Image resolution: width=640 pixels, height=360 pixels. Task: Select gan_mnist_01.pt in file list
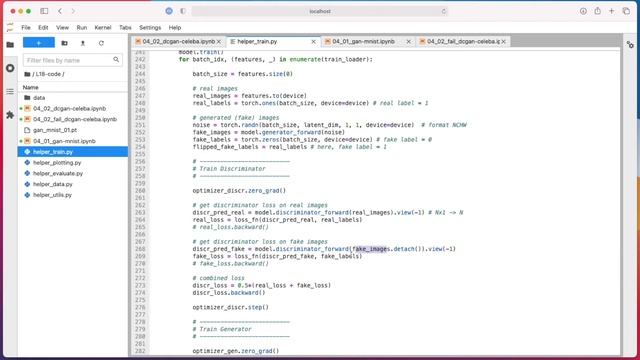click(x=73, y=130)
